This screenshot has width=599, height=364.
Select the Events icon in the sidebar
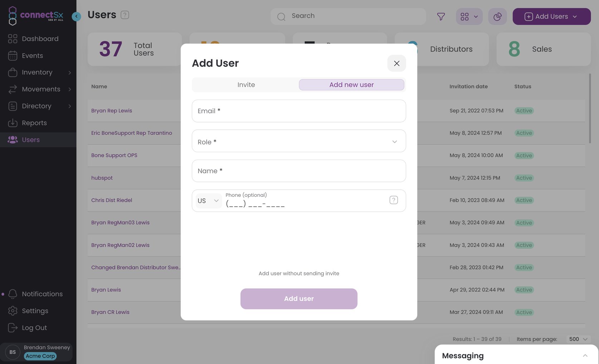13,55
